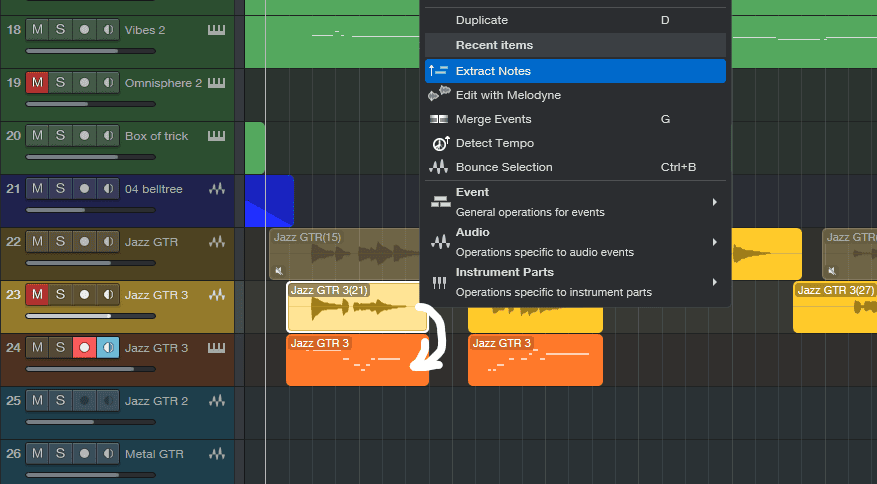This screenshot has height=484, width=877.
Task: Select Merge Events in the menu
Action: (493, 119)
